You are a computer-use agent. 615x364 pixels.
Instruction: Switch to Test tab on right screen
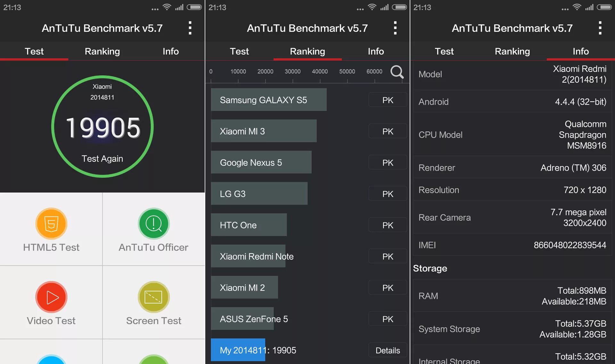click(x=444, y=51)
